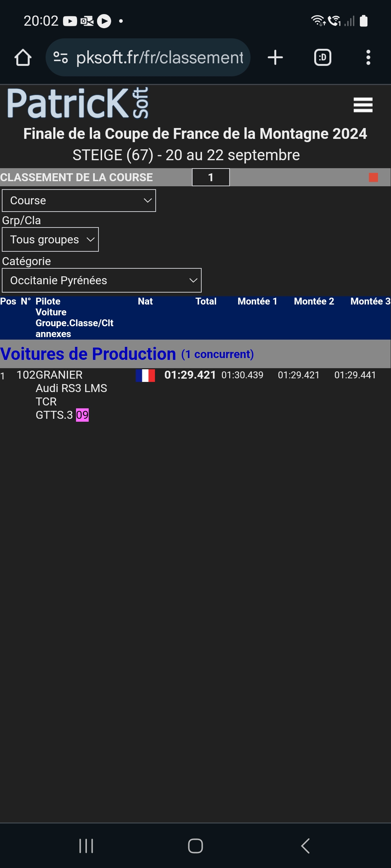Image resolution: width=391 pixels, height=868 pixels.
Task: Click the Audi RS3 LMS car text
Action: coord(71,388)
